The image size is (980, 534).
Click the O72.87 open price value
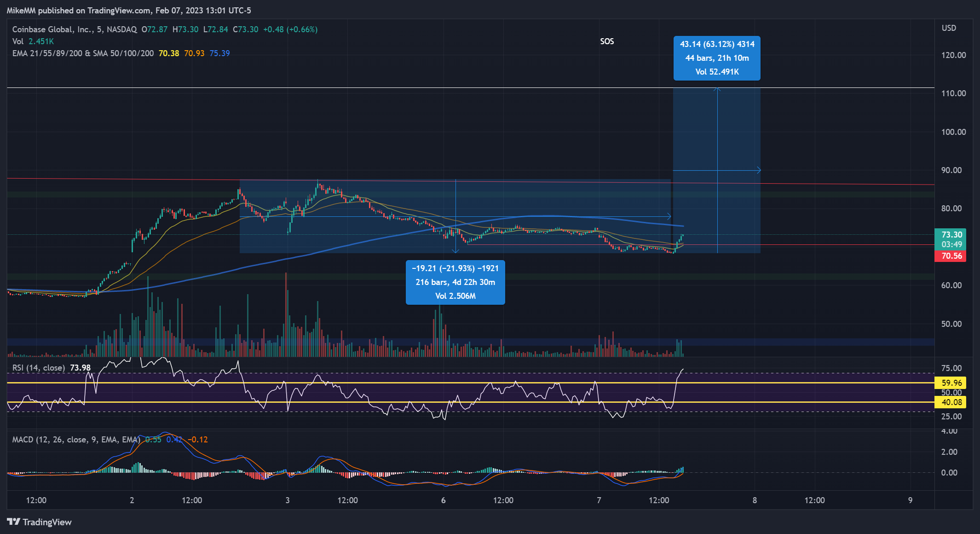pos(155,29)
